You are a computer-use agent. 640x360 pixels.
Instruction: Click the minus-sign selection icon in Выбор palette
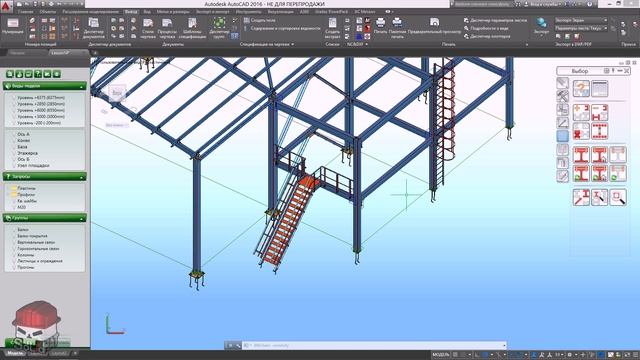[600, 113]
